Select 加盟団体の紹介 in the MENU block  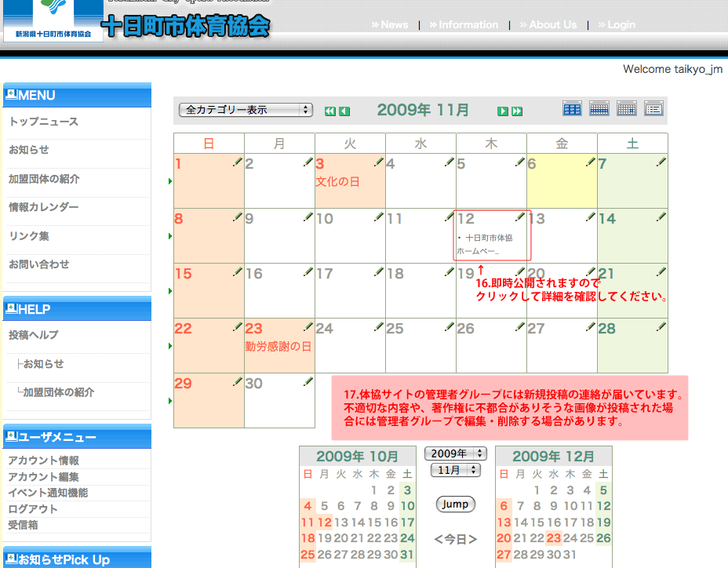pos(44,179)
